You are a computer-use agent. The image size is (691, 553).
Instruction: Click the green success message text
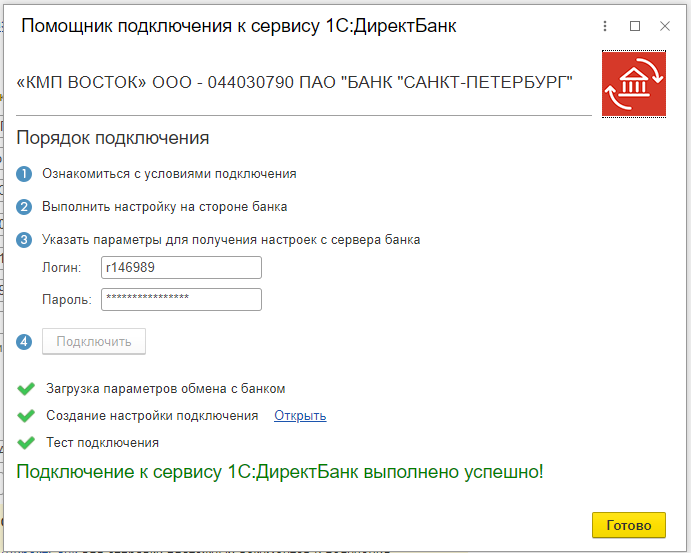pos(280,472)
